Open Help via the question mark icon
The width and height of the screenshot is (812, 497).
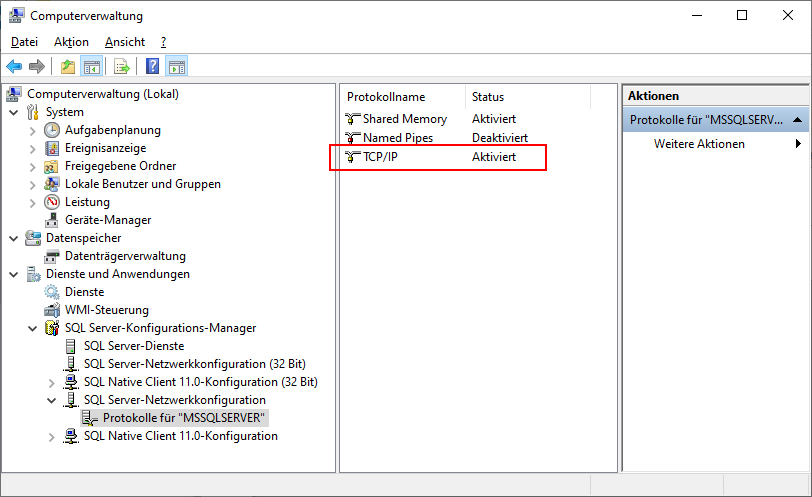pyautogui.click(x=153, y=67)
